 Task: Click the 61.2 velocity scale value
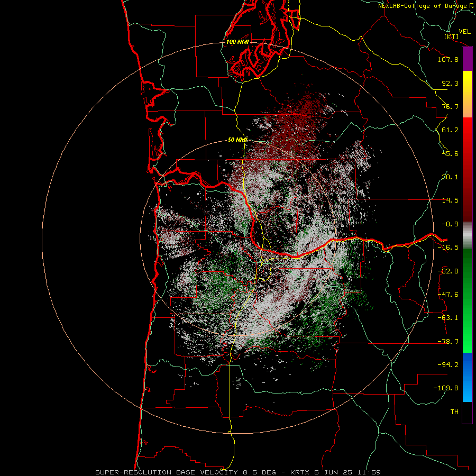pyautogui.click(x=450, y=130)
